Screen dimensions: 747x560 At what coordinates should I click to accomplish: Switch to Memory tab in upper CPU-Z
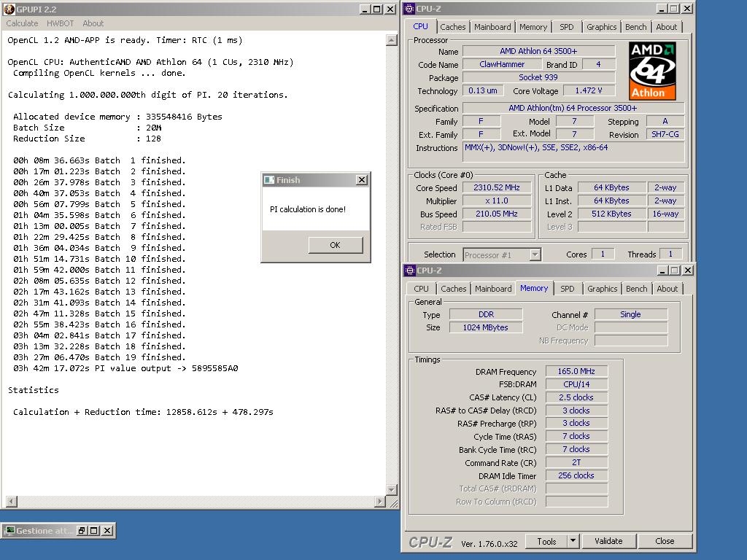[x=533, y=27]
